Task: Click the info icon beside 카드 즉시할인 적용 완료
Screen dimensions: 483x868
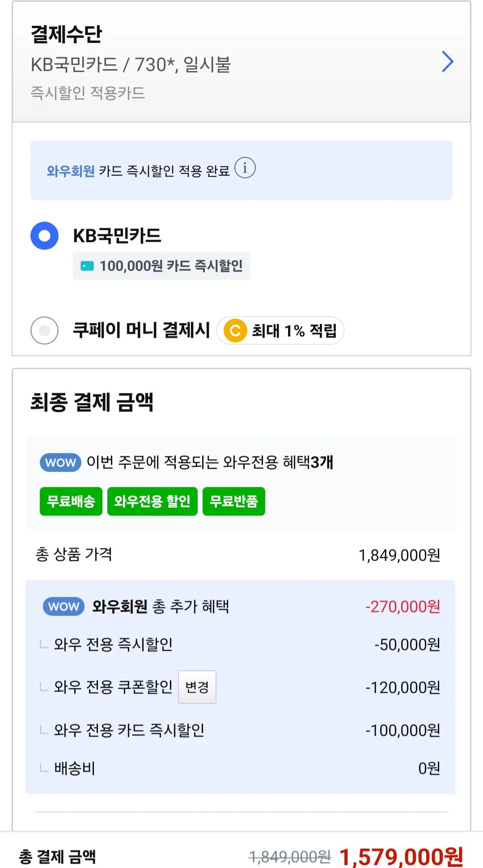Action: [245, 168]
